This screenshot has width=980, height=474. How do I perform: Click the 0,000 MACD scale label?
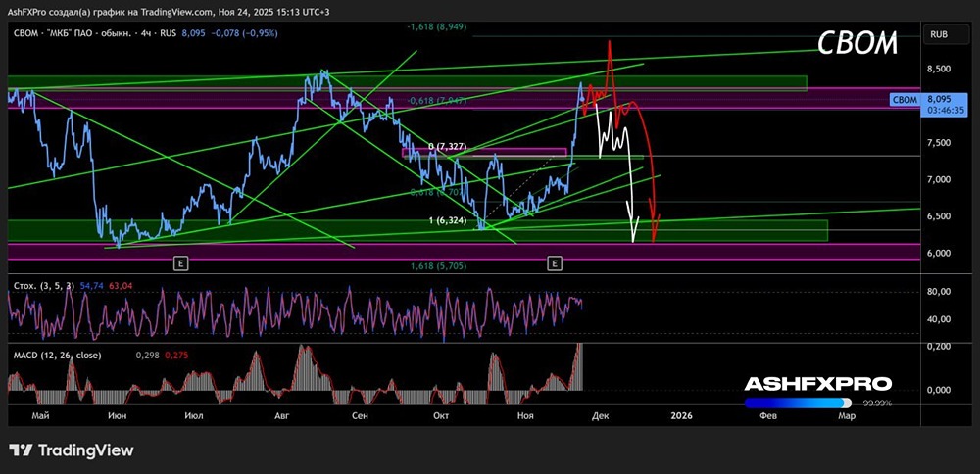(x=939, y=390)
